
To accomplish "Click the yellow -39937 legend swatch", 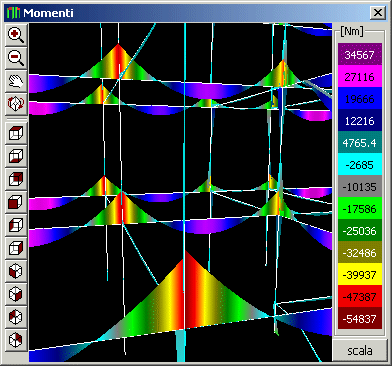I will pyautogui.click(x=360, y=275).
